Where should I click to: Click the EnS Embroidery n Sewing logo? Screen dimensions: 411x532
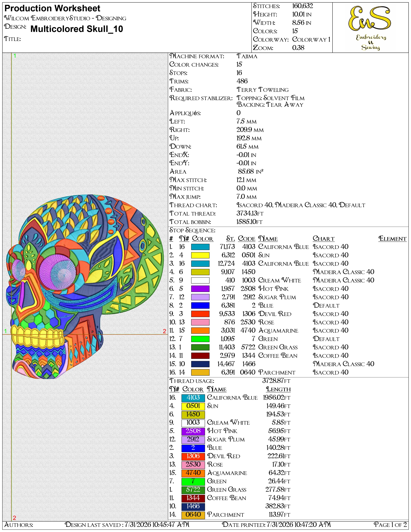pyautogui.click(x=370, y=28)
